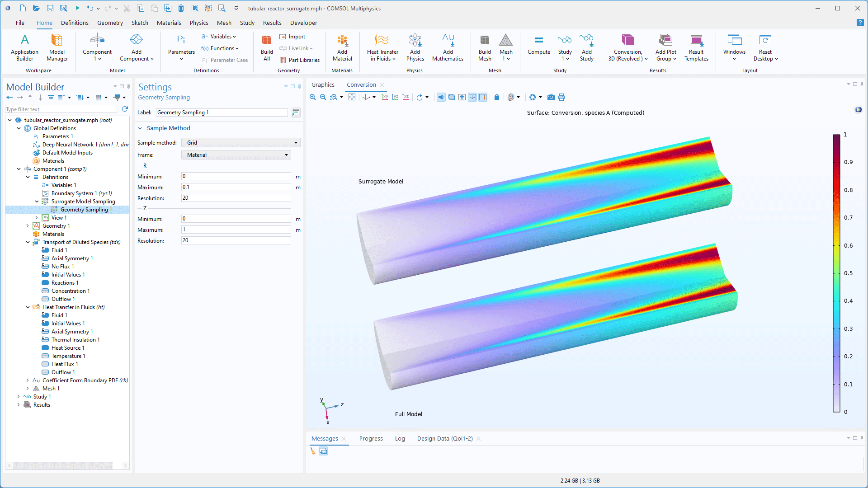Toggle scene light in graphics toolbar
This screenshot has height=488, width=868.
(441, 97)
